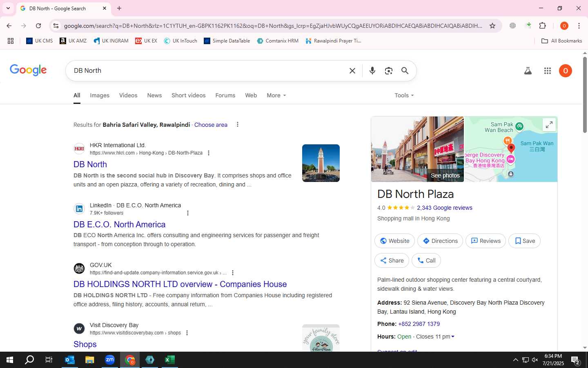
Task: Expand the map in knowledge panel
Action: click(x=549, y=125)
